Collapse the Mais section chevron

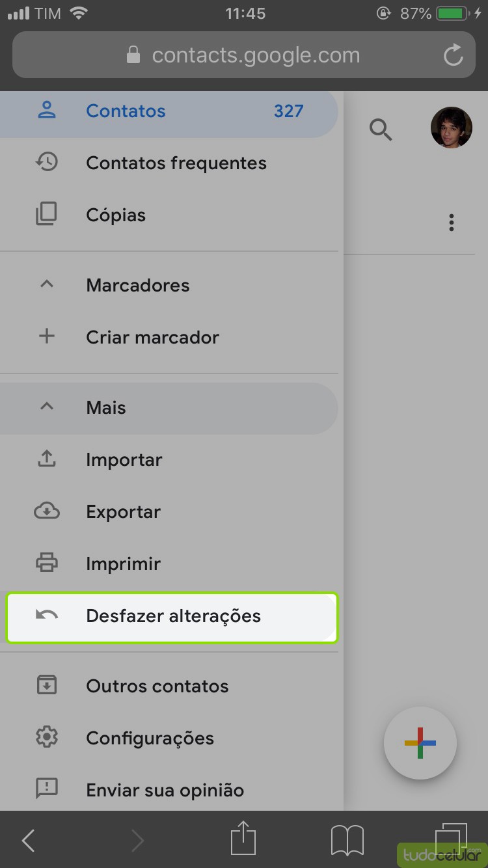point(47,407)
